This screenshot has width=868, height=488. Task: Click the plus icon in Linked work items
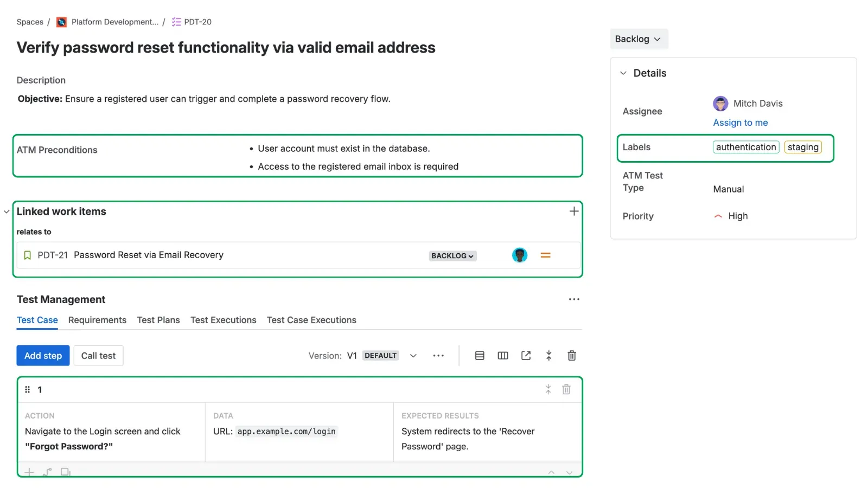point(573,211)
